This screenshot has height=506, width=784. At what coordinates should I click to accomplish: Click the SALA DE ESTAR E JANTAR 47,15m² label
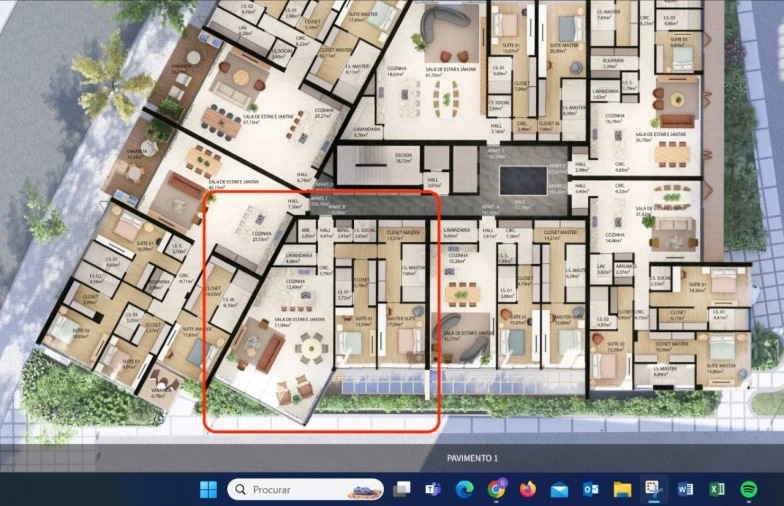point(268,119)
